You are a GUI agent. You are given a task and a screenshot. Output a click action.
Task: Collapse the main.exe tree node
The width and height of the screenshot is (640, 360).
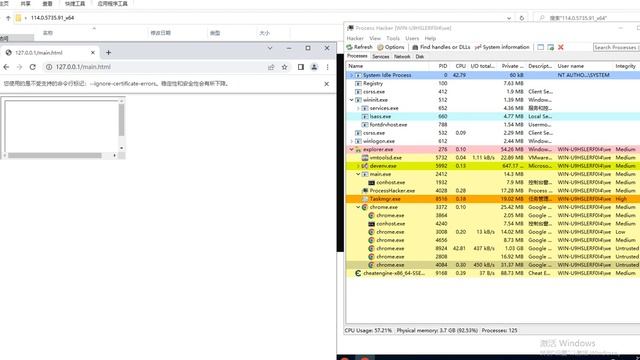[358, 174]
